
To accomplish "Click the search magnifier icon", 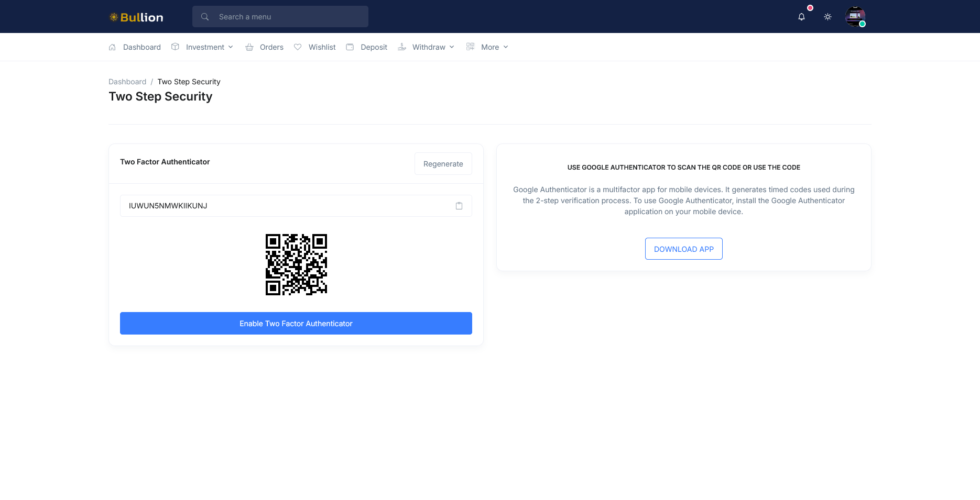I will 205,17.
